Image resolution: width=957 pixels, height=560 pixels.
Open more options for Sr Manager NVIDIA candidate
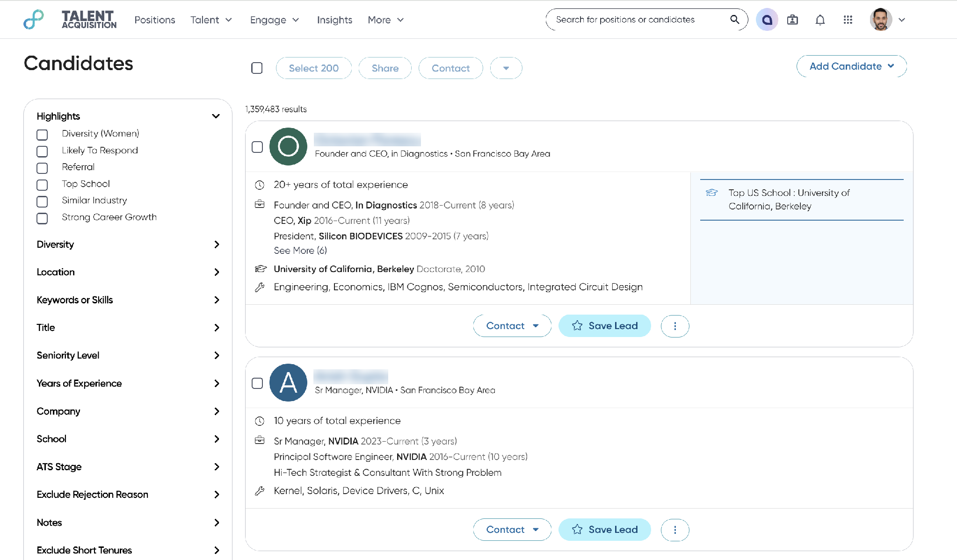(674, 530)
